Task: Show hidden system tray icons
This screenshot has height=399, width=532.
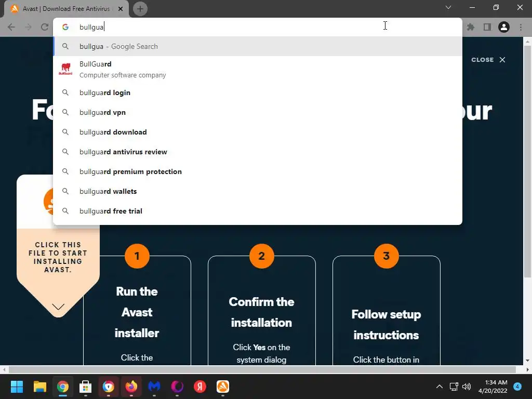Action: point(440,387)
